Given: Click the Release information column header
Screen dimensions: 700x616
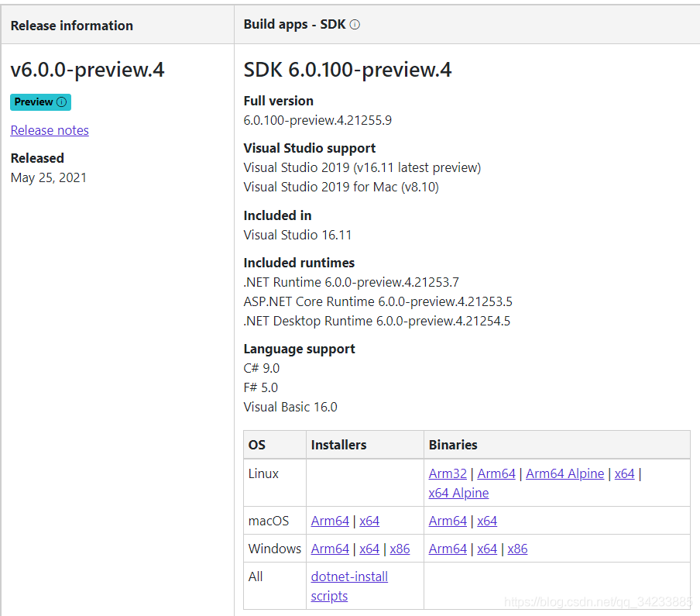Looking at the screenshot, I should 72,26.
